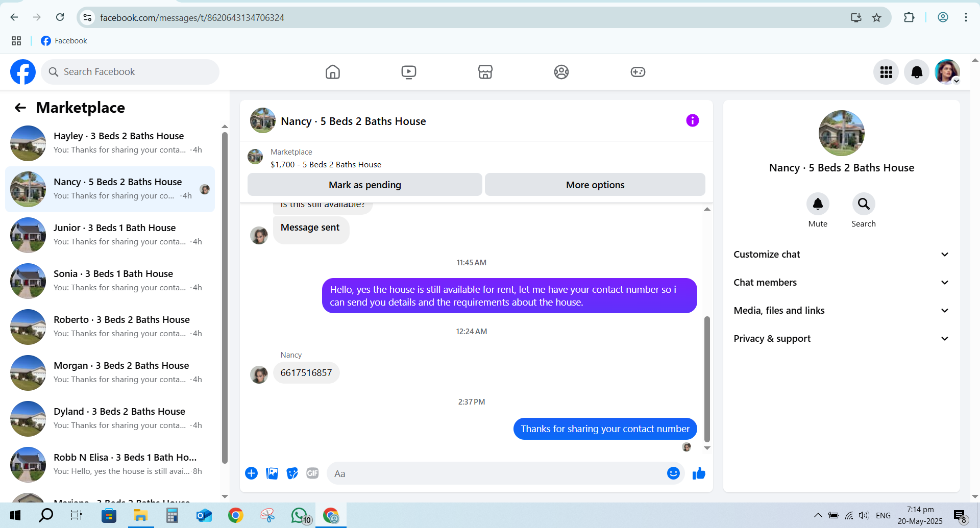Open the account profile picture menu
The width and height of the screenshot is (980, 528).
(x=947, y=72)
